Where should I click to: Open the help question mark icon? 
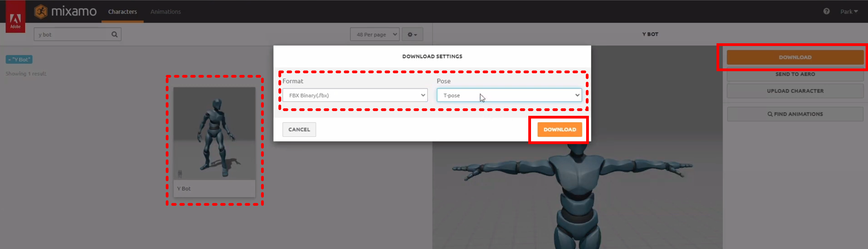(826, 11)
